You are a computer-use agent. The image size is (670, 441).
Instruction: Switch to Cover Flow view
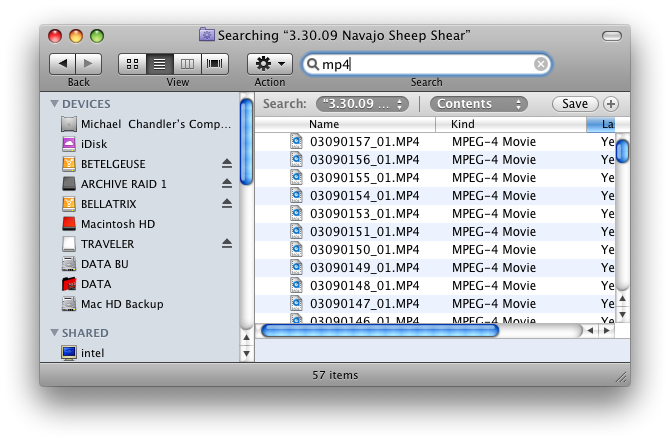214,64
